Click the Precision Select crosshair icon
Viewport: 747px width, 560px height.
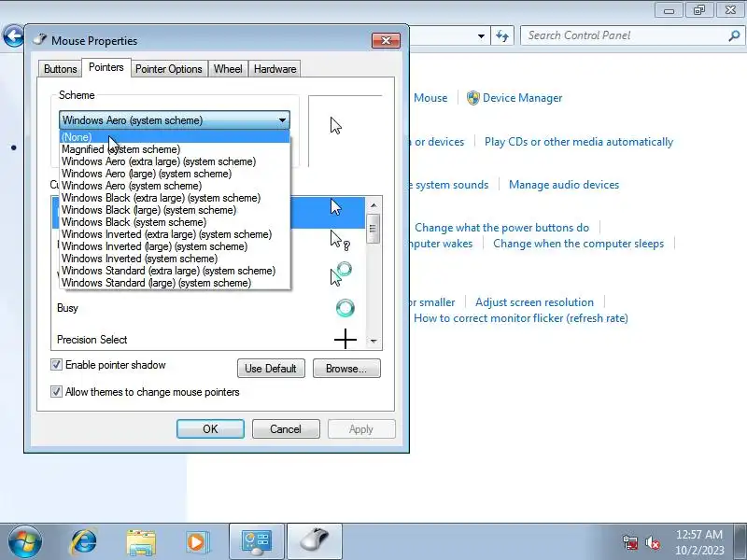pos(345,340)
